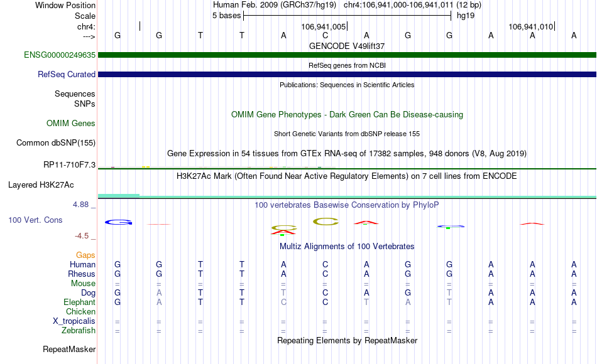
Task: Click the 4.88 upper conservation scale value
Action: point(80,205)
